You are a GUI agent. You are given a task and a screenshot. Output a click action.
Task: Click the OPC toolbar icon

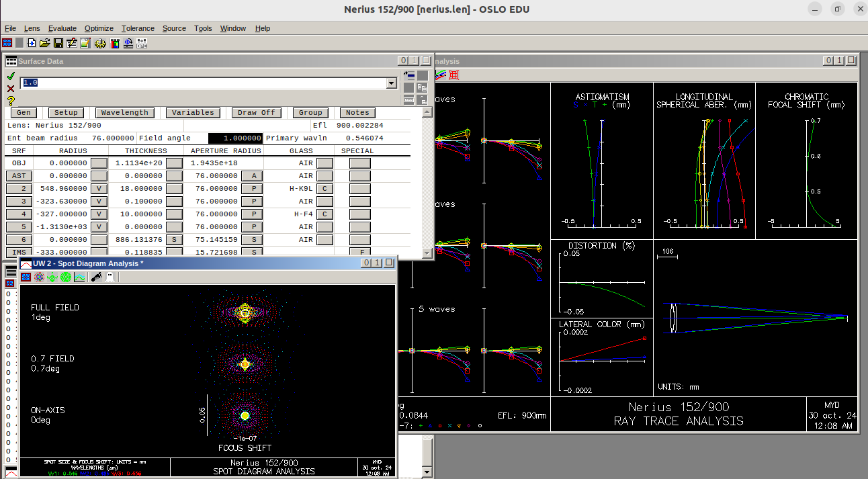142,43
